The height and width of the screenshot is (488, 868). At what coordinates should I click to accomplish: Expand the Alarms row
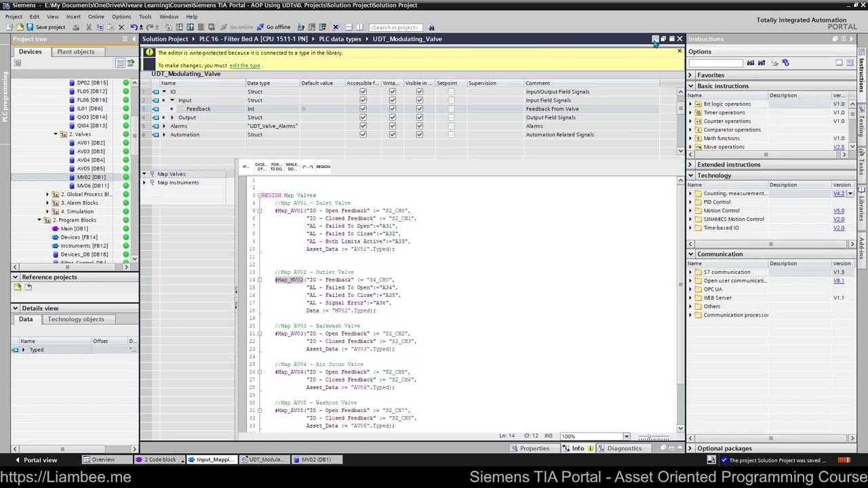click(163, 126)
